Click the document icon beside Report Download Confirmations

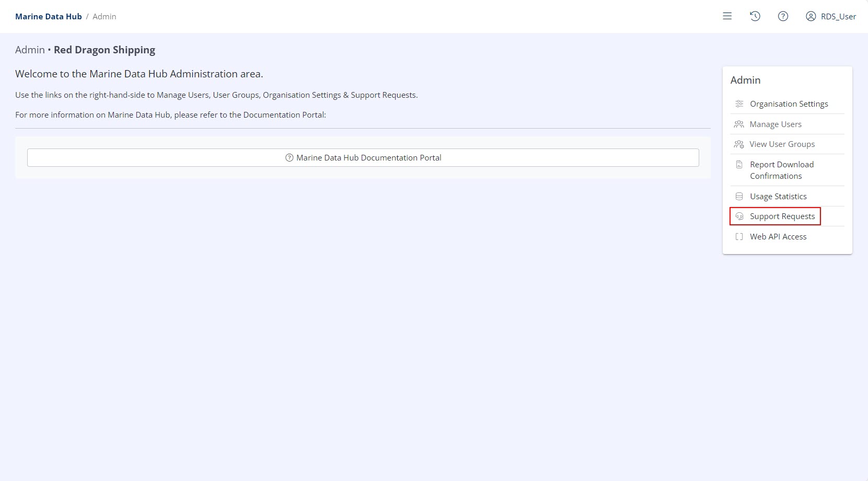tap(739, 165)
